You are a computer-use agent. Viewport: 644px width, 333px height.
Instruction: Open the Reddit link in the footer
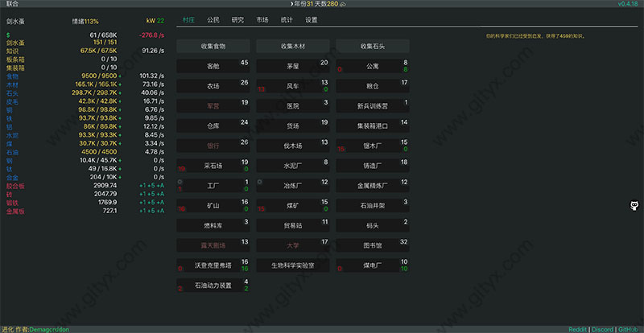576,328
